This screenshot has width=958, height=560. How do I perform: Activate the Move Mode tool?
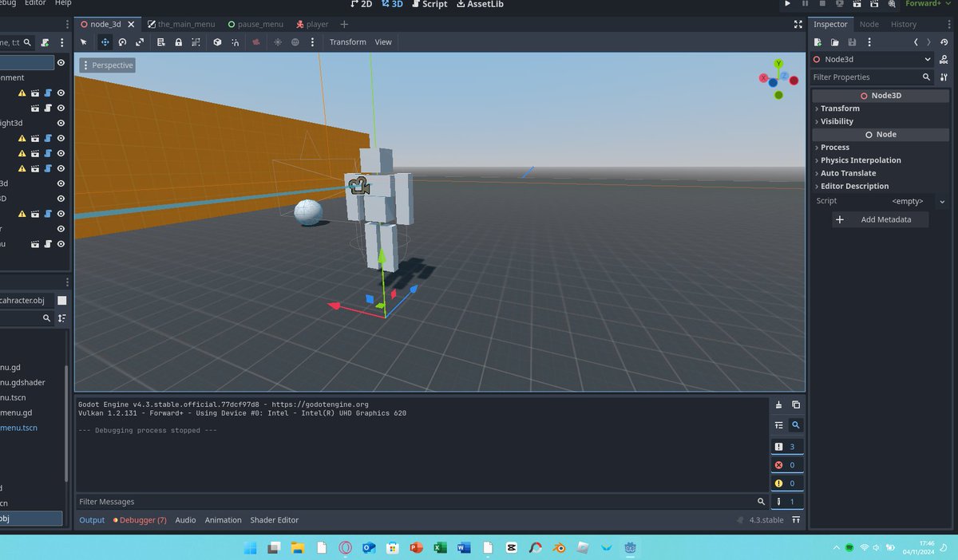[105, 42]
